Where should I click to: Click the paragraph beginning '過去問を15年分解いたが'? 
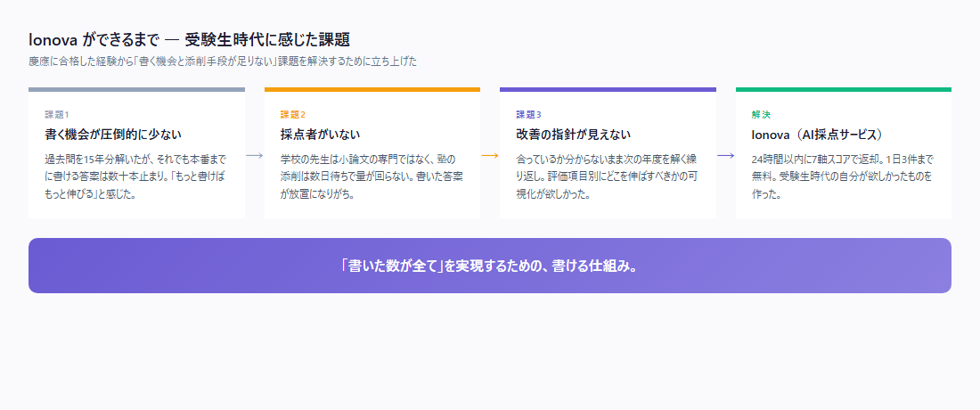click(136, 176)
